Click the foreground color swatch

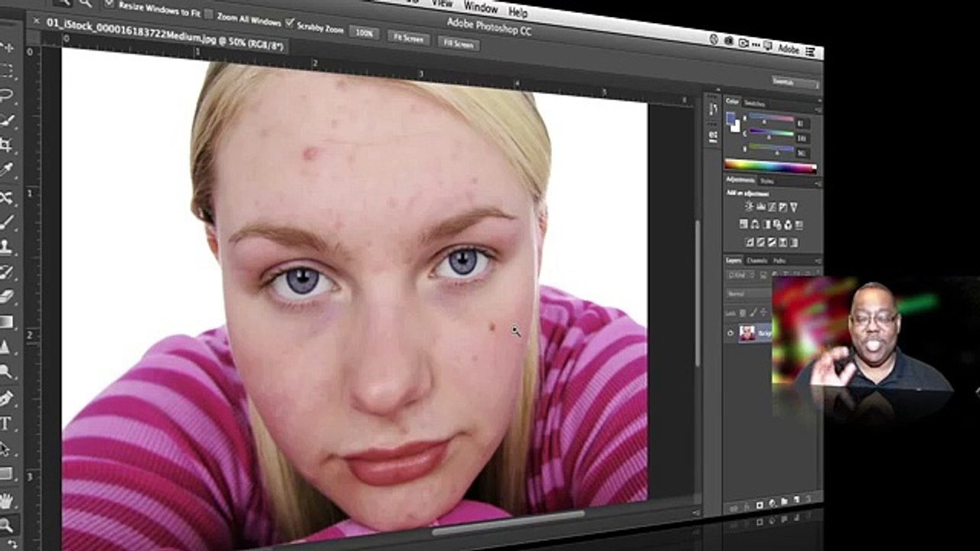[730, 119]
